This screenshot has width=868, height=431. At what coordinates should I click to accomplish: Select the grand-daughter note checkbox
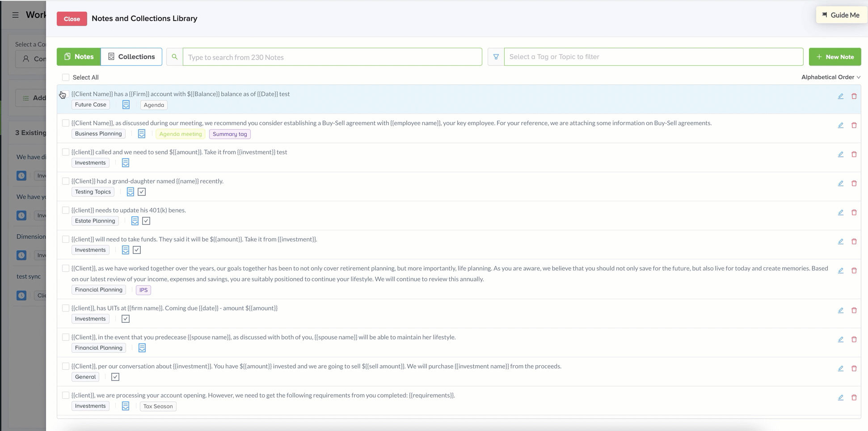point(66,181)
